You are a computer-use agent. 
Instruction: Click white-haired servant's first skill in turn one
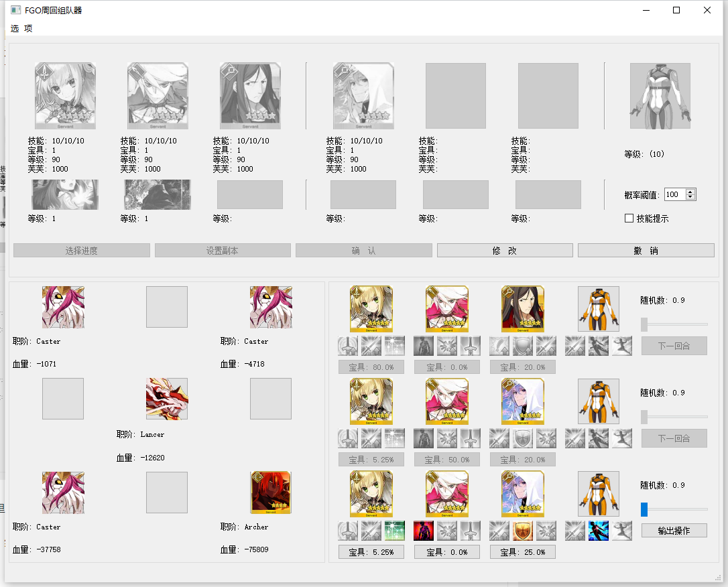click(424, 346)
